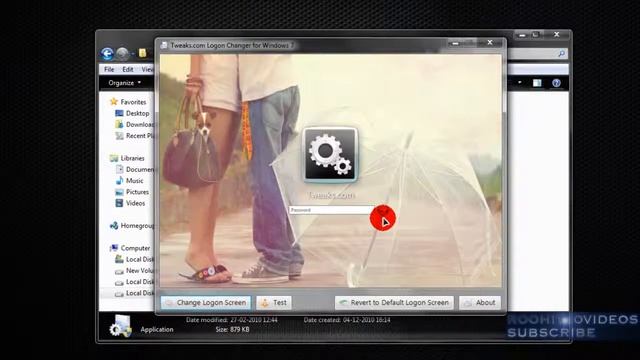Minimize the Logon Changer window
Viewport: 640px width, 360px height.
[456, 43]
